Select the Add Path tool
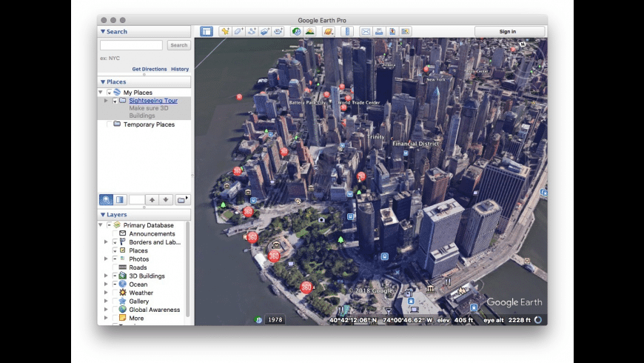The image size is (644, 363). tap(252, 31)
